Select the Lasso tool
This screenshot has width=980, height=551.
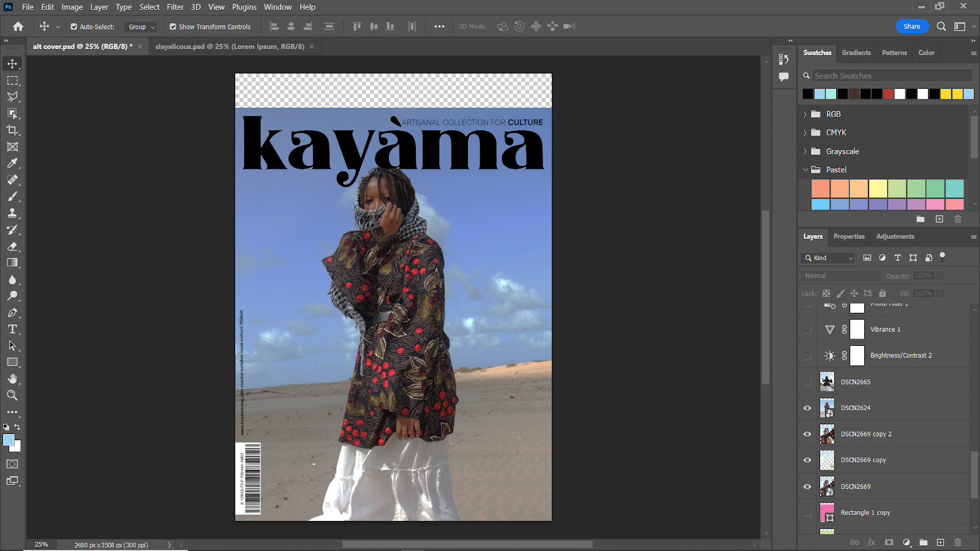click(x=12, y=97)
